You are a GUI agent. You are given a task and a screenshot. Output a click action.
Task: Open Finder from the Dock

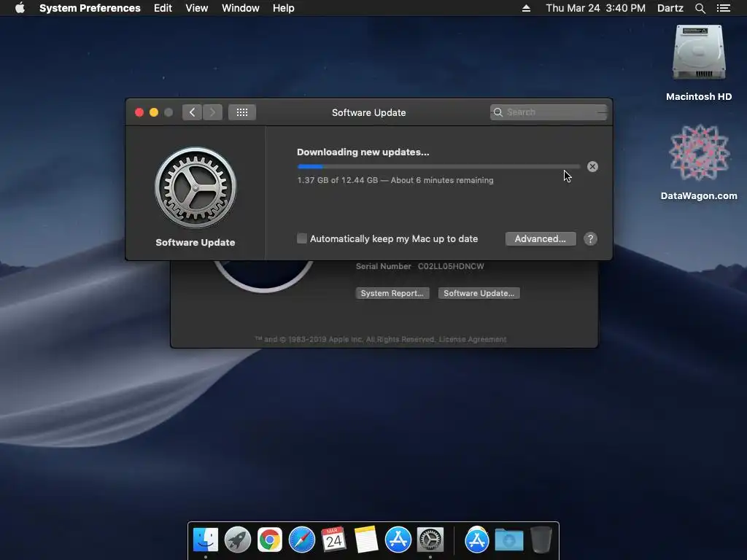[206, 540]
